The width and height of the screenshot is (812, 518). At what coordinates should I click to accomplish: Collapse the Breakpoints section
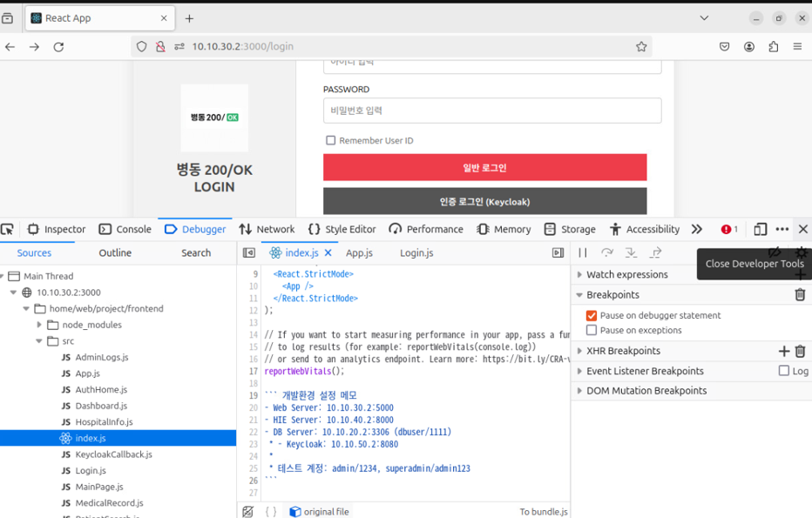coord(579,295)
